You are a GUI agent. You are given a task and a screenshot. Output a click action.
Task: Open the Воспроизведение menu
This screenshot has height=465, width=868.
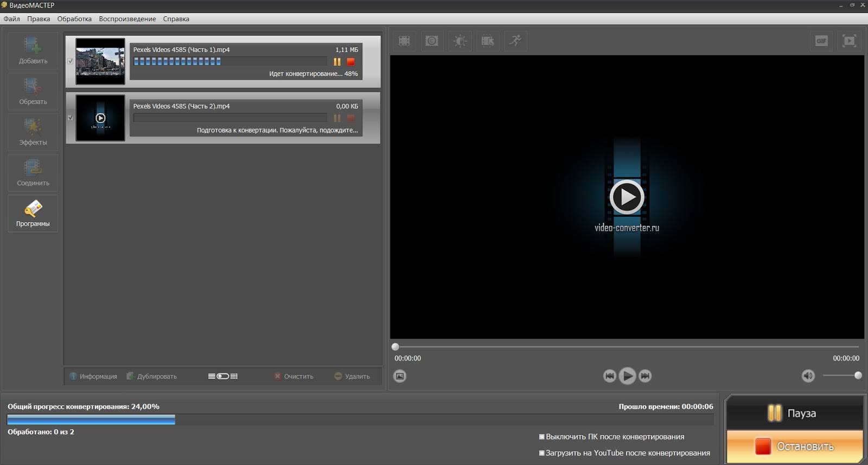click(127, 19)
